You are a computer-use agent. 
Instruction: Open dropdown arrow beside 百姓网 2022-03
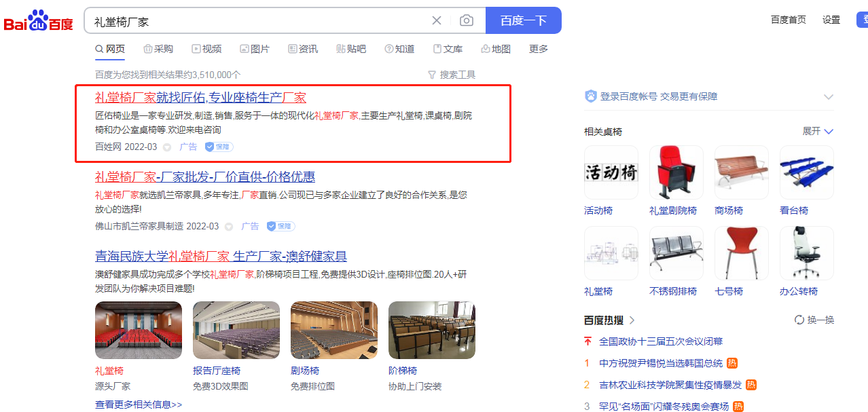[x=167, y=147]
